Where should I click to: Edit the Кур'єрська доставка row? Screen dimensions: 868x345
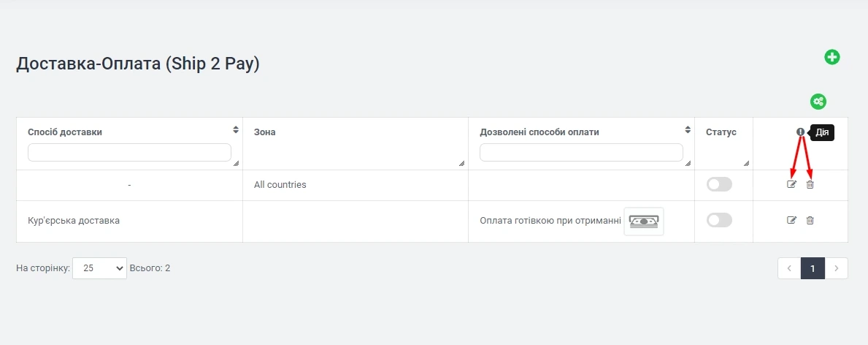click(791, 220)
